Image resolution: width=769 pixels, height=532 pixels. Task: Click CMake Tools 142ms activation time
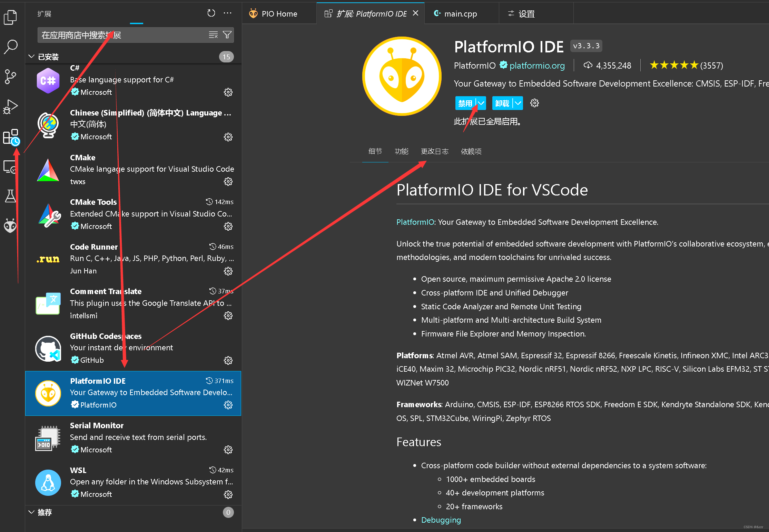pyautogui.click(x=220, y=202)
